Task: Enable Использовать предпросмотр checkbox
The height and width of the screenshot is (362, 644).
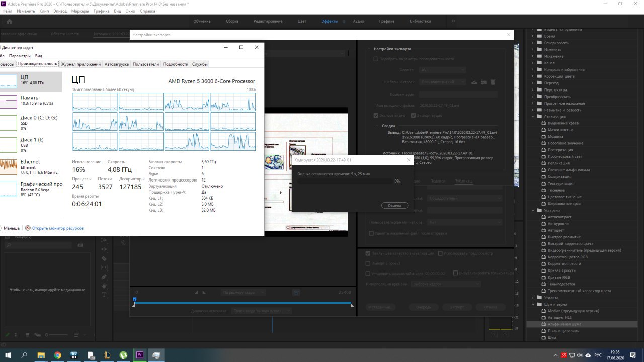Action: tap(440, 253)
